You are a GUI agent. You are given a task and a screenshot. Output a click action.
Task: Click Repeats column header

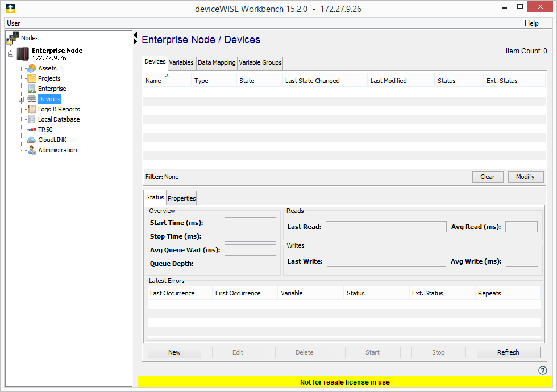point(508,293)
